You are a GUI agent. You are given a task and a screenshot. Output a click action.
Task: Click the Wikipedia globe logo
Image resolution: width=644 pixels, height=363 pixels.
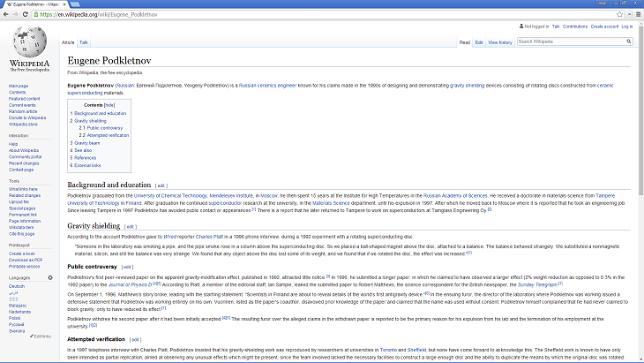30,42
